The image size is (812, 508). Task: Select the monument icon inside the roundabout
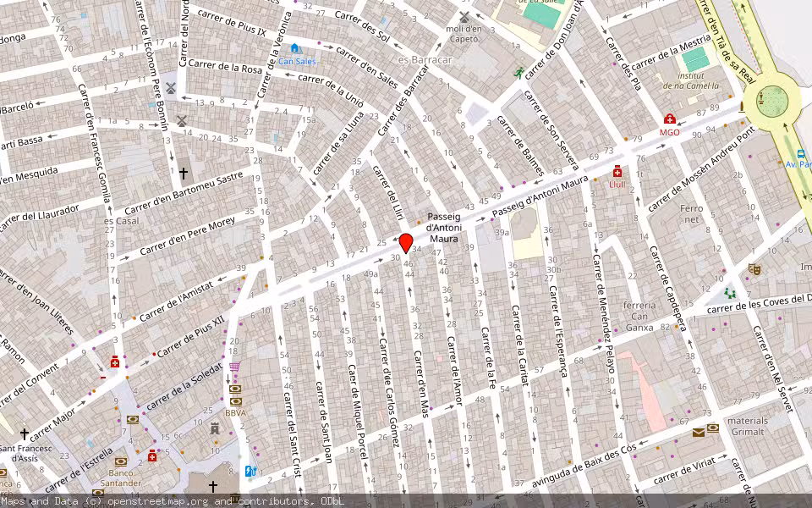(760, 97)
